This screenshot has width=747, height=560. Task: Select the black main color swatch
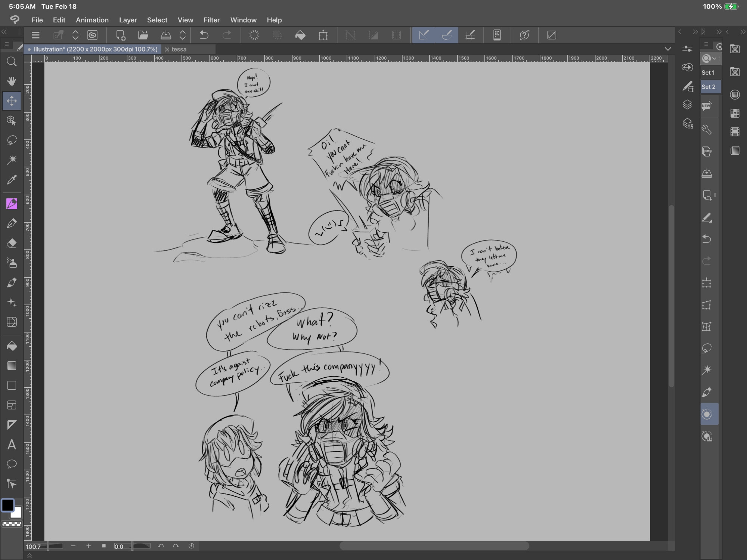pyautogui.click(x=7, y=505)
